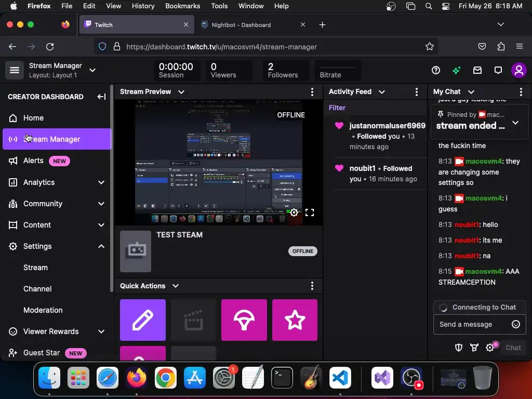Open the whispers chat bubble icon
532x399 pixels.
pos(498,70)
